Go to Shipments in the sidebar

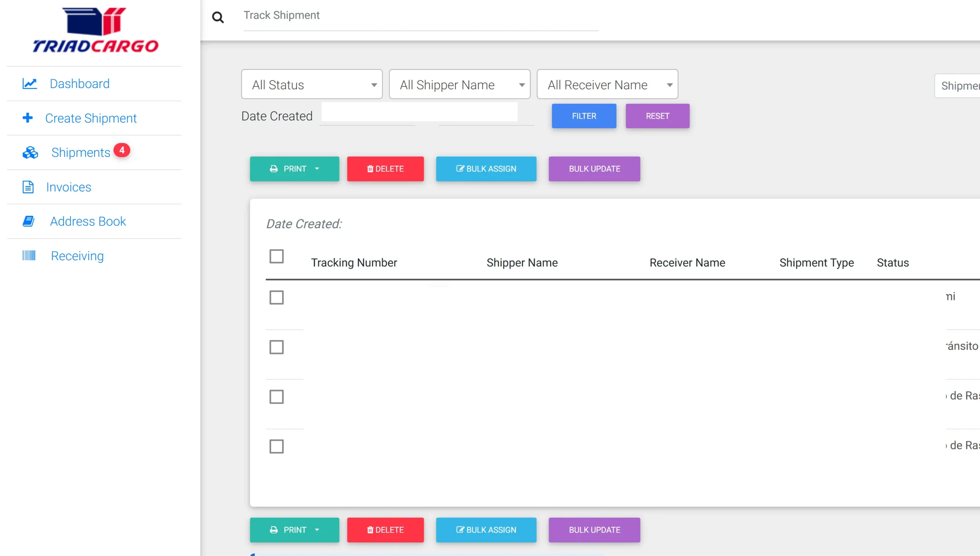(x=81, y=152)
